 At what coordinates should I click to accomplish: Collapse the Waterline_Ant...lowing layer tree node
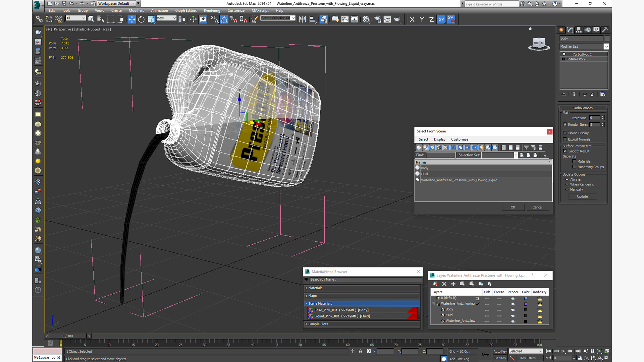click(433, 304)
